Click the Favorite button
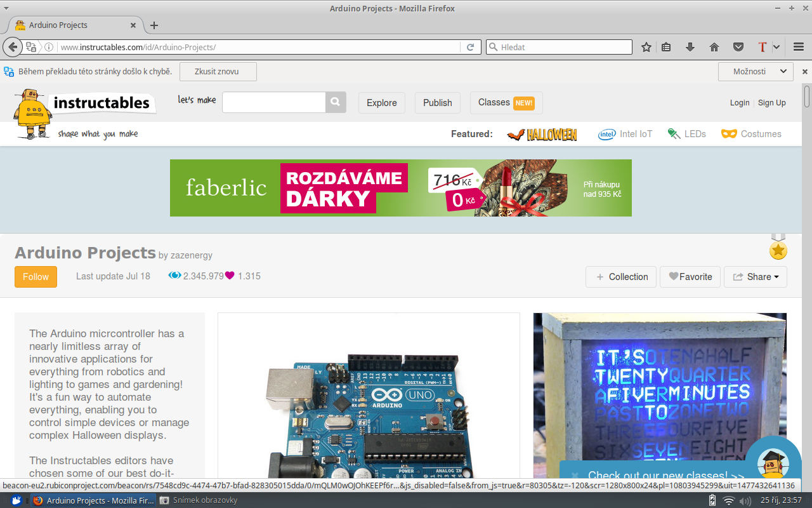Image resolution: width=812 pixels, height=508 pixels. coord(690,277)
